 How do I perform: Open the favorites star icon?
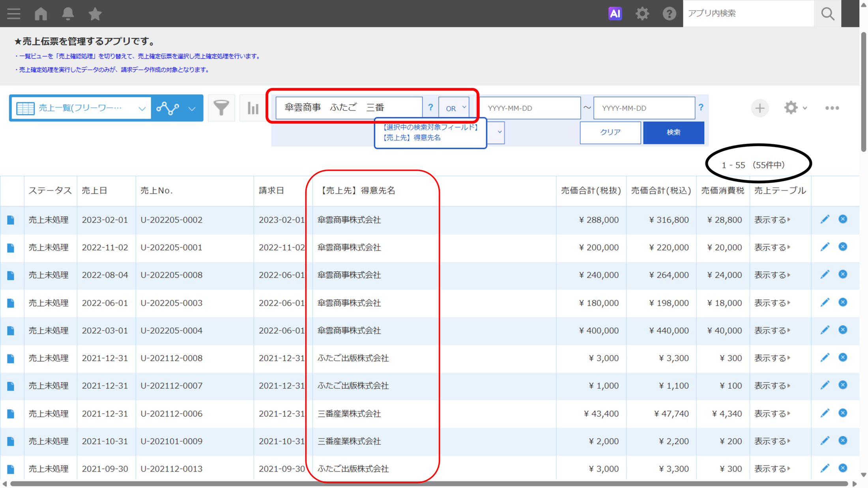click(95, 14)
